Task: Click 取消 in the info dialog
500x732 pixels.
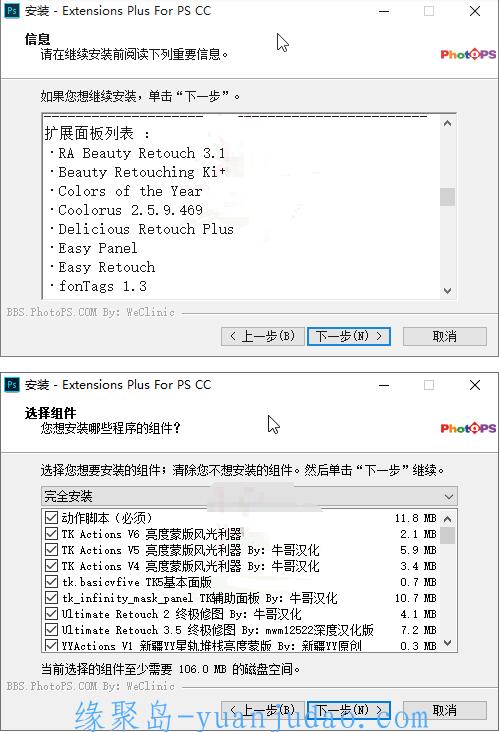Action: (x=444, y=336)
